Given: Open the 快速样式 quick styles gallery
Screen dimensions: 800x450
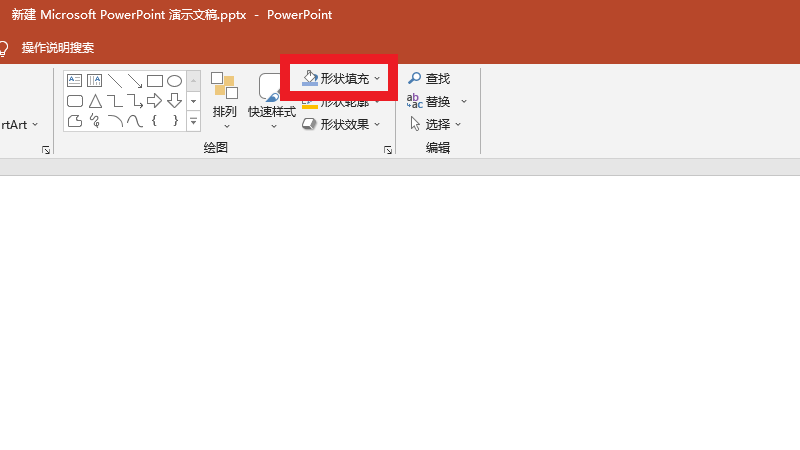Looking at the screenshot, I should coord(272,101).
